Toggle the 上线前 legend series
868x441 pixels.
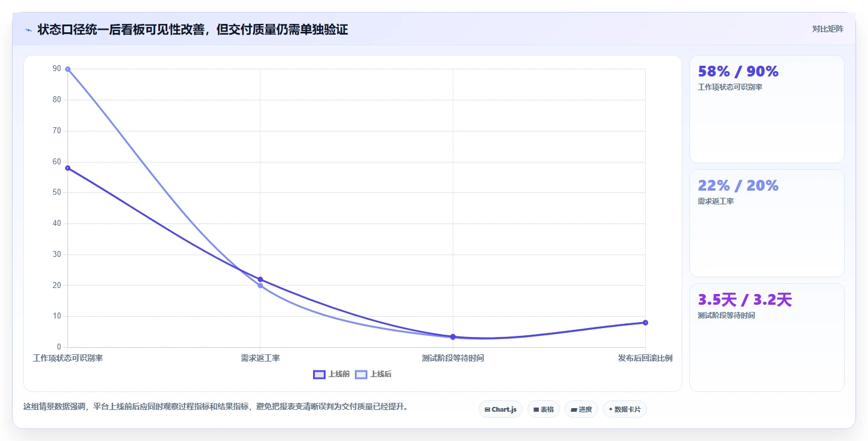[332, 374]
